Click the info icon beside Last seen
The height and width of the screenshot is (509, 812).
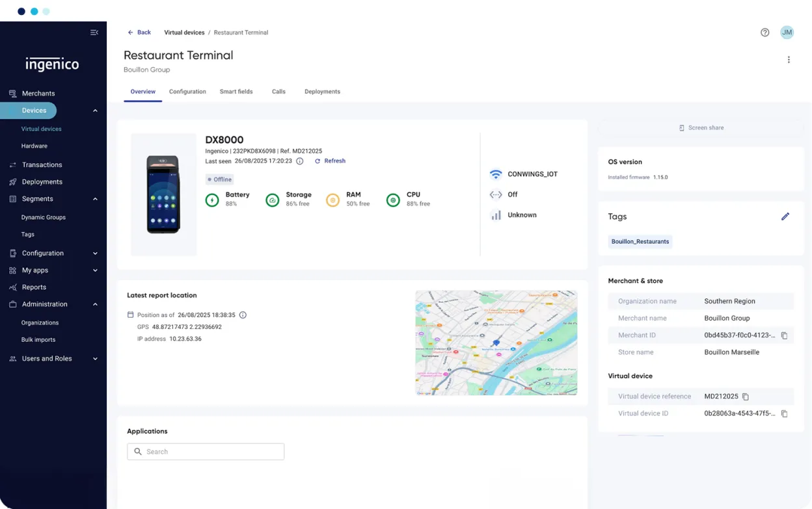click(x=300, y=161)
